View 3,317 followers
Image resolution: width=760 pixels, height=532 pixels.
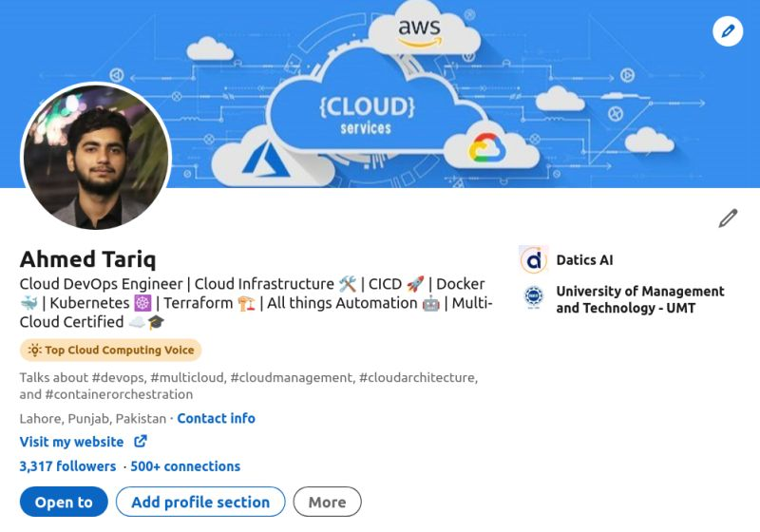click(67, 466)
